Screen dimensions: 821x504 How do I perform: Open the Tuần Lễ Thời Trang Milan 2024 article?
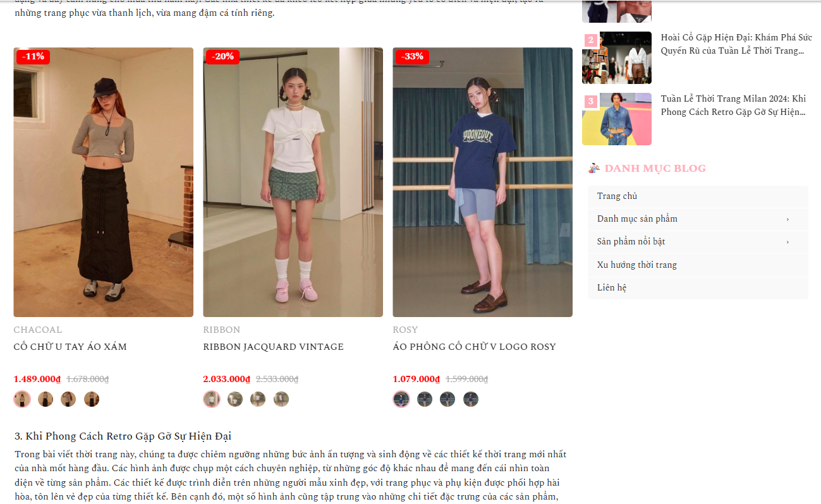734,105
